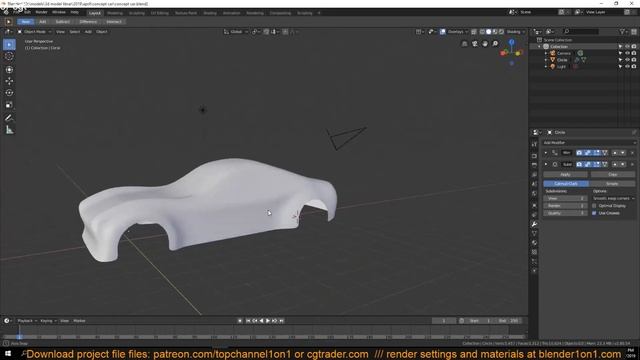Viewport: 640px width, 360px height.
Task: Toggle X-ray display icon
Action: 474,31
